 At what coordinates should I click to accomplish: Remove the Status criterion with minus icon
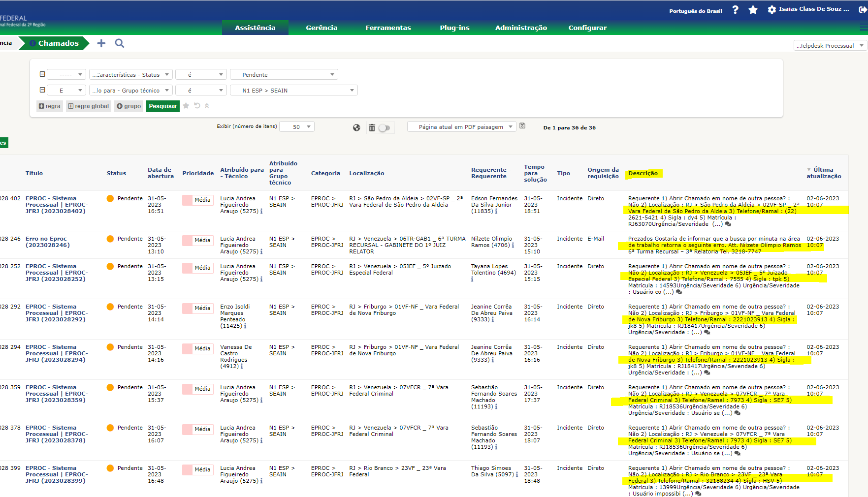coord(42,74)
